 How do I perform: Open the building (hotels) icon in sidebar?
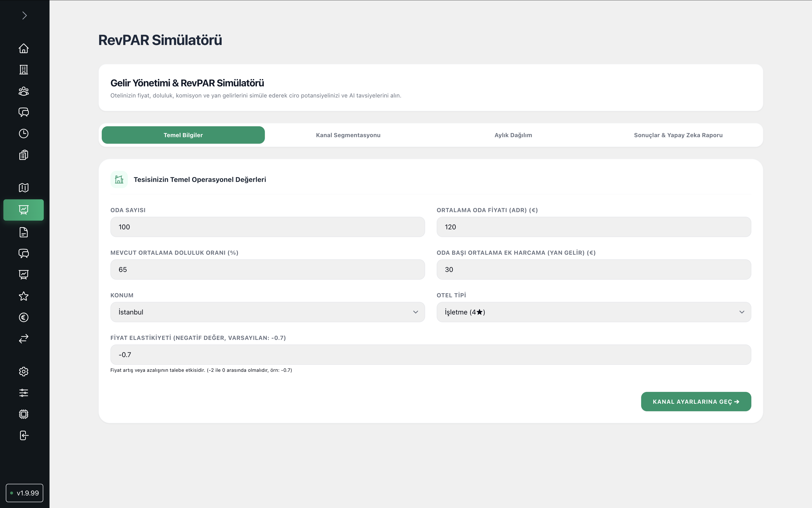pyautogui.click(x=23, y=70)
